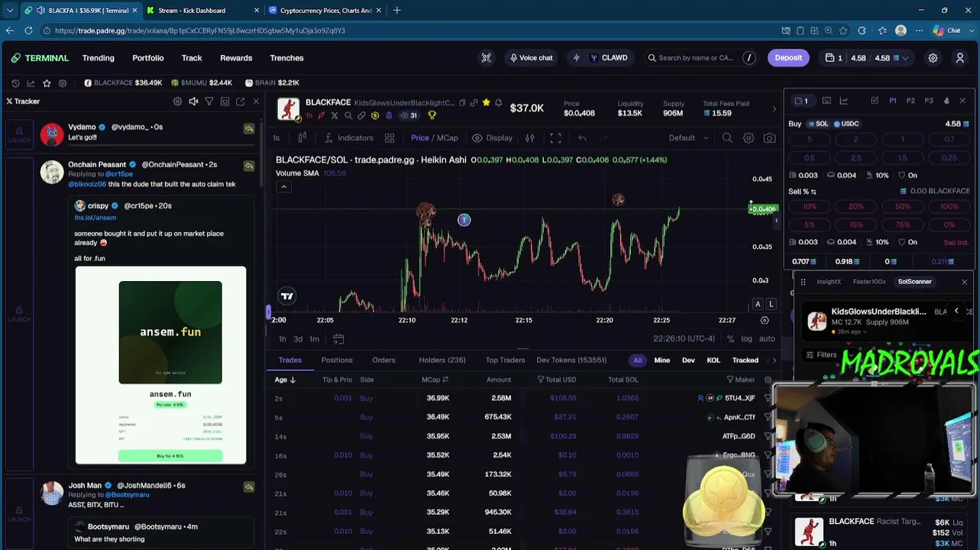
Task: Show favorites star in ticker bar
Action: (47, 83)
